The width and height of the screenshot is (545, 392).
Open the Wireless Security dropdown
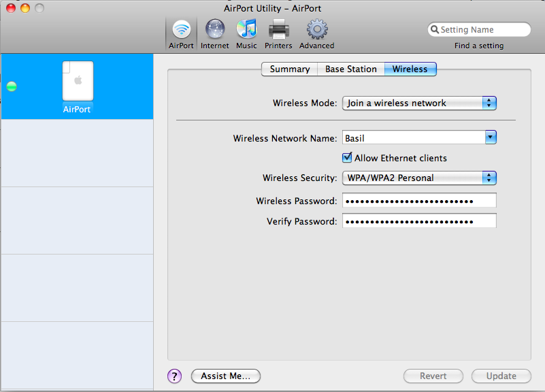click(x=419, y=178)
